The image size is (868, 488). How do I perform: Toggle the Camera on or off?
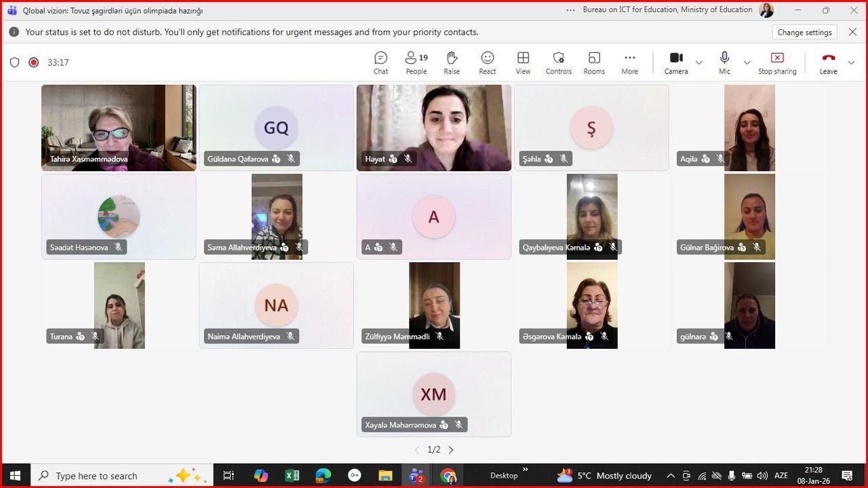pyautogui.click(x=675, y=62)
